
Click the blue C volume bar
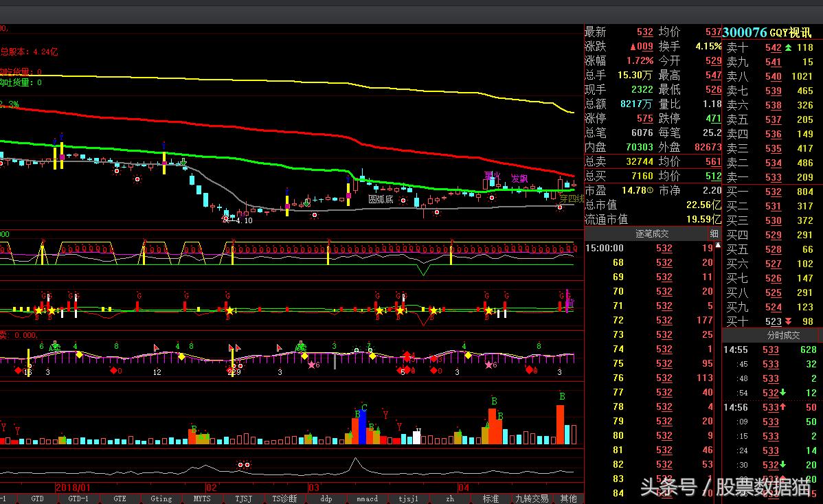[x=363, y=426]
